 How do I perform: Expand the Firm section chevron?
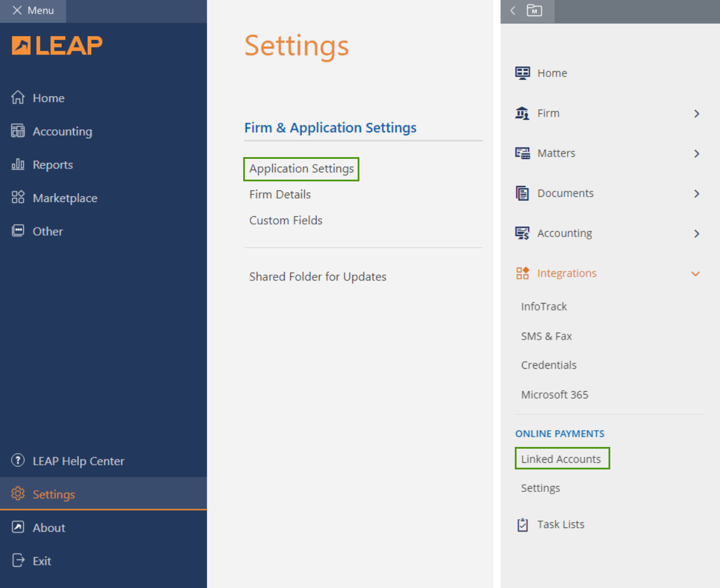click(x=696, y=113)
